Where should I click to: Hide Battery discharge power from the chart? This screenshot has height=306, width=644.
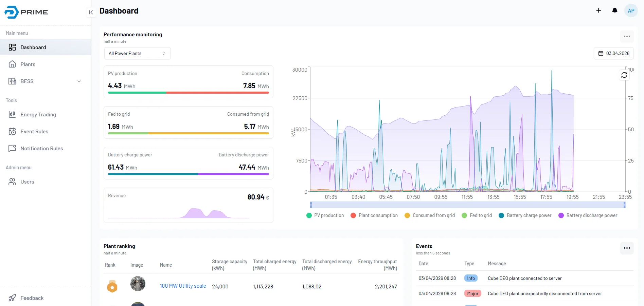[x=588, y=215]
